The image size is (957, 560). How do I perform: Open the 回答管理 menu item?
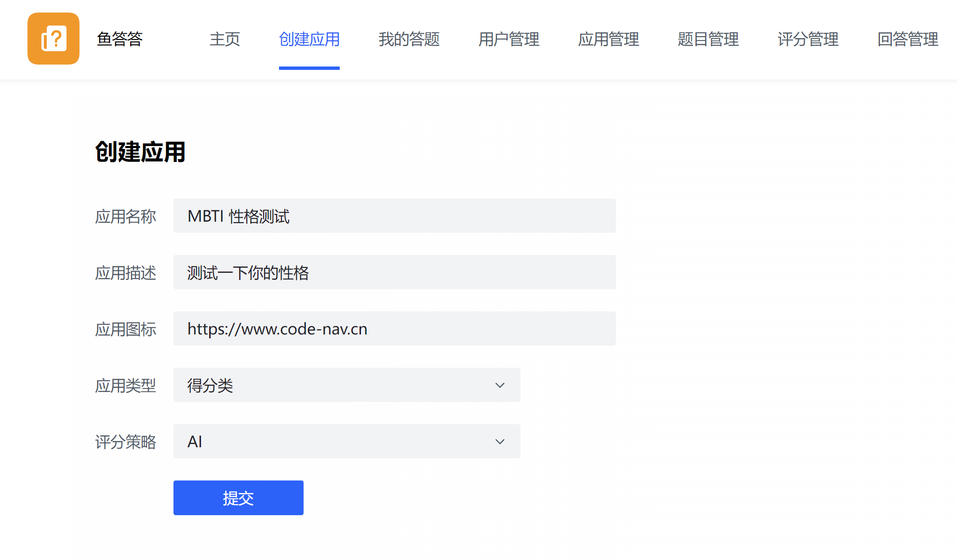tap(907, 39)
